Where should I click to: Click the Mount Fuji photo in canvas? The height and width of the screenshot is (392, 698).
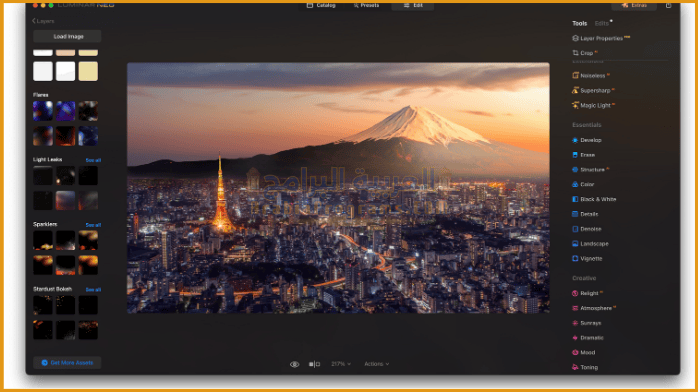[x=338, y=188]
